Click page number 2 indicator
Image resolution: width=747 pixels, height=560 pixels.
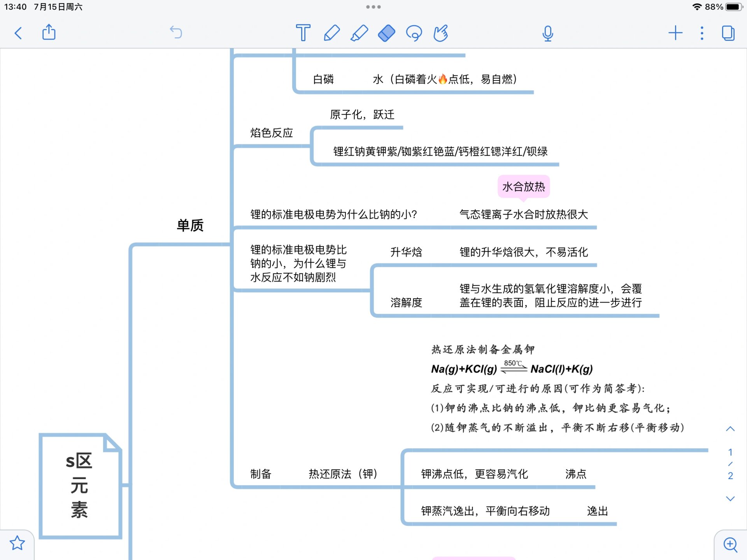(x=730, y=476)
